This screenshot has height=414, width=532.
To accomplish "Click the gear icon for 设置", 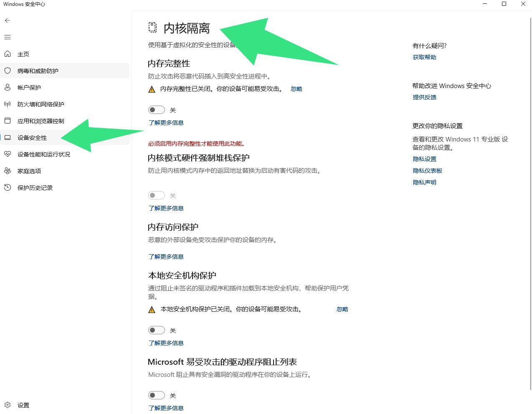I will [x=8, y=405].
